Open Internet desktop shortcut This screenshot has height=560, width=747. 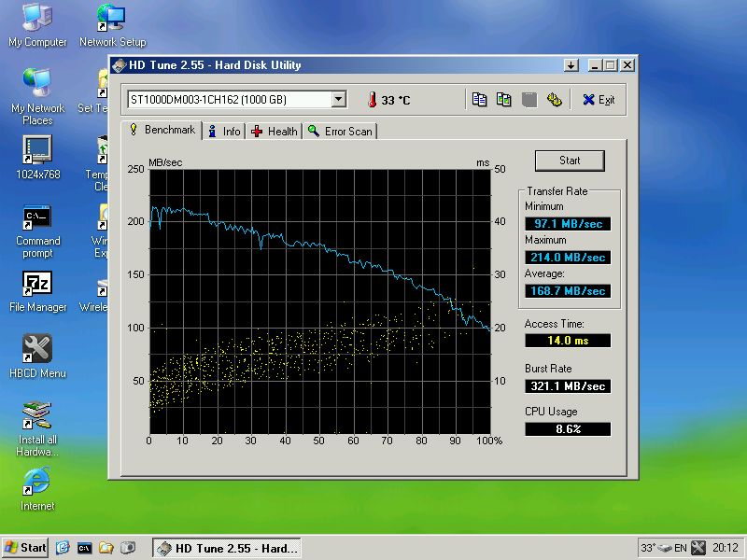pos(37,489)
